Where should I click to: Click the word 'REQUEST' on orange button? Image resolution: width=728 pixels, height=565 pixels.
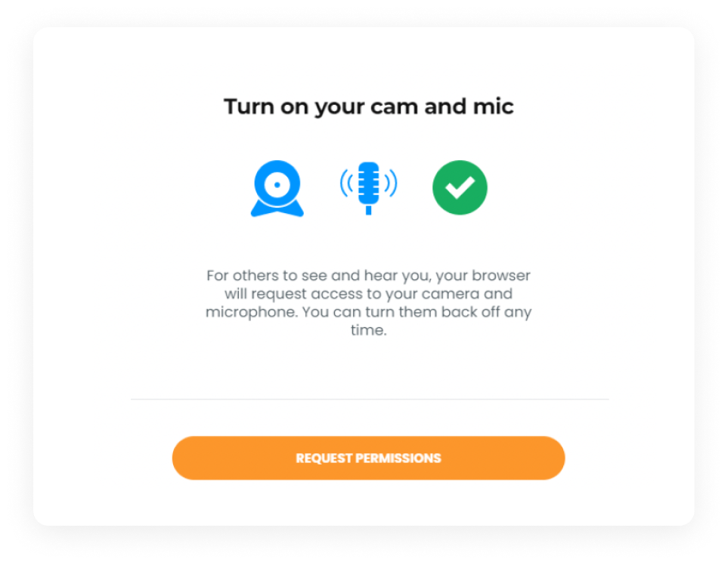coord(324,458)
